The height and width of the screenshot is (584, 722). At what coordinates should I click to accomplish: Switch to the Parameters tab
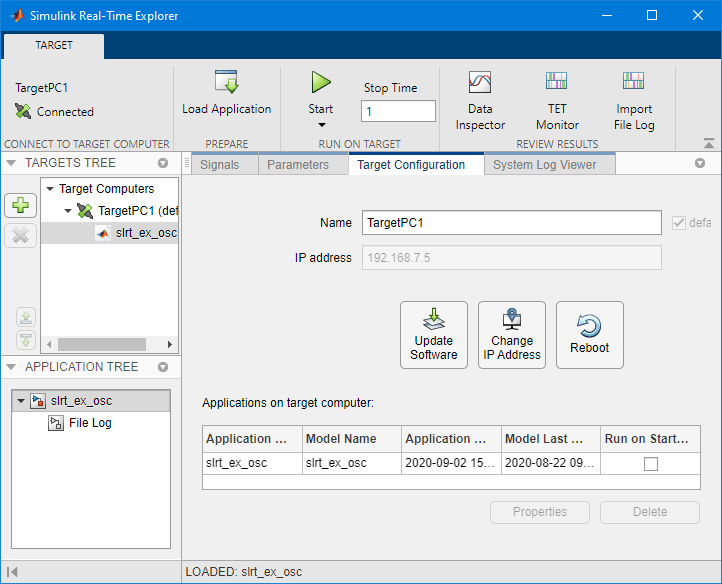[303, 164]
